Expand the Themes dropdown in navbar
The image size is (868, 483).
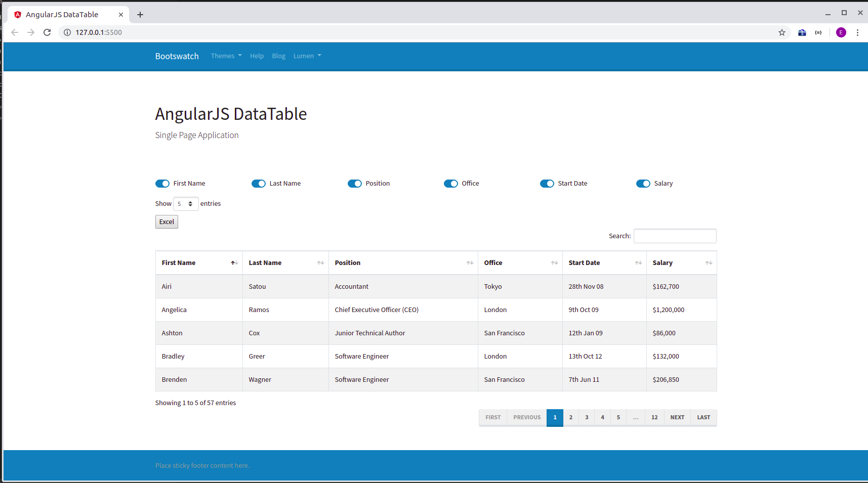226,56
